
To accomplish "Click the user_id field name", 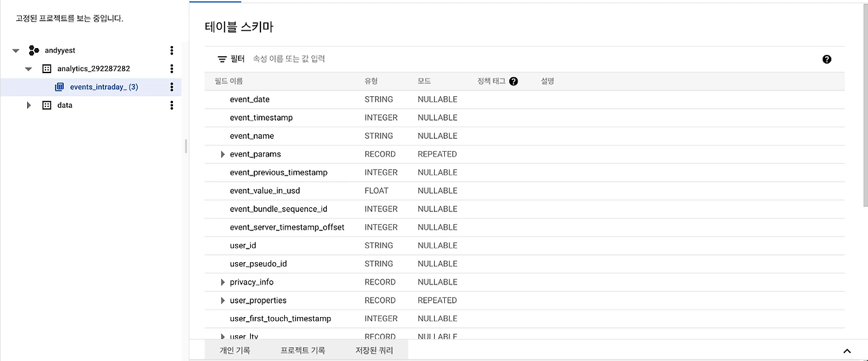I will pyautogui.click(x=243, y=246).
